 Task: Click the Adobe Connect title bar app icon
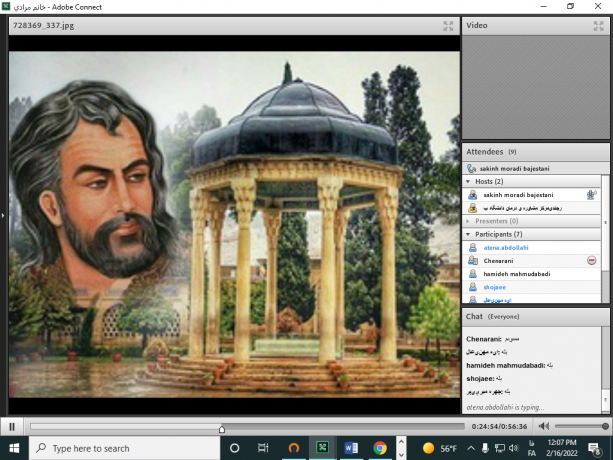click(6, 7)
